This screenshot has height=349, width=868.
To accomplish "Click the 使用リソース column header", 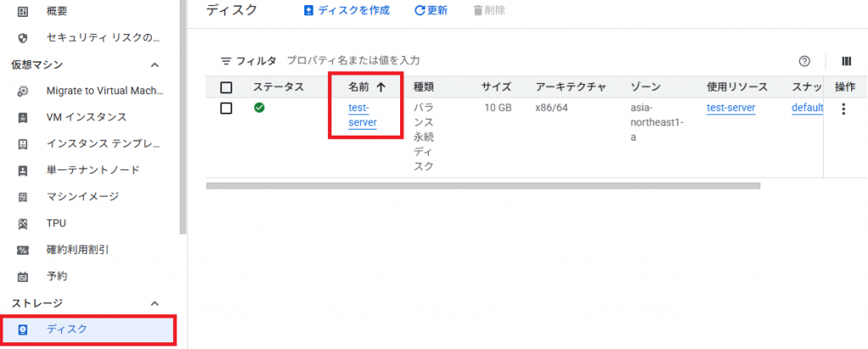I will coord(737,87).
